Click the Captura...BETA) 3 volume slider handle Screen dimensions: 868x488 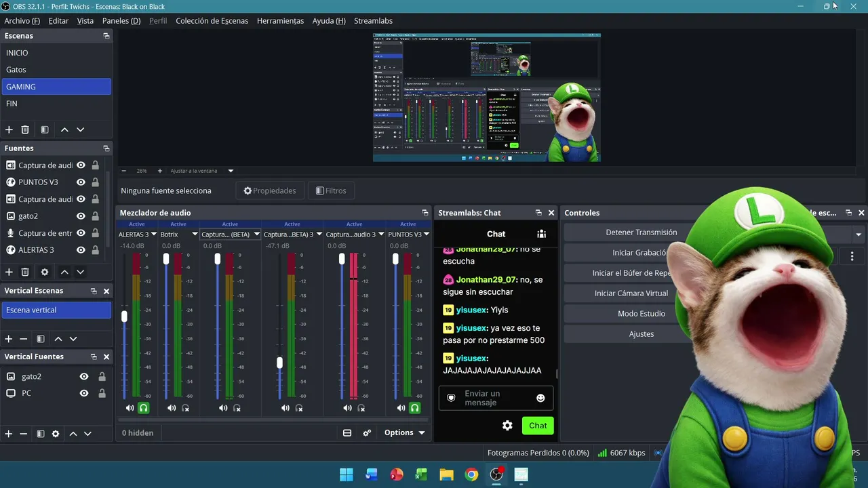click(x=279, y=363)
